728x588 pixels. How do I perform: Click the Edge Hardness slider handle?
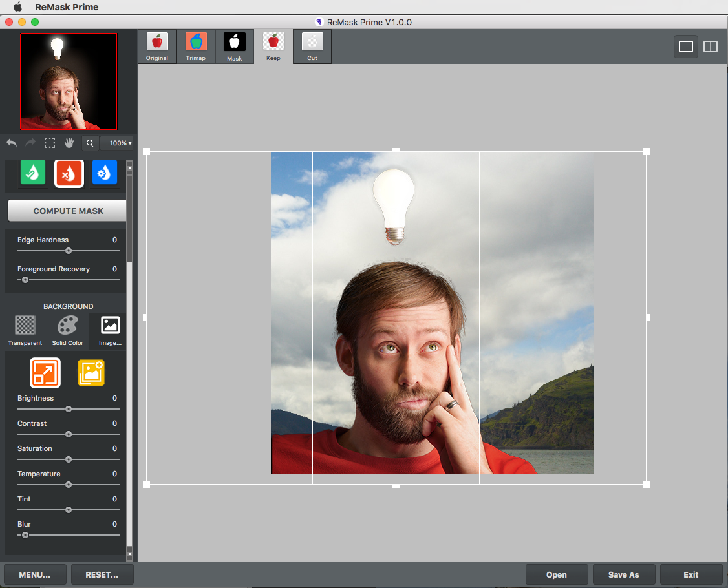[x=69, y=251]
